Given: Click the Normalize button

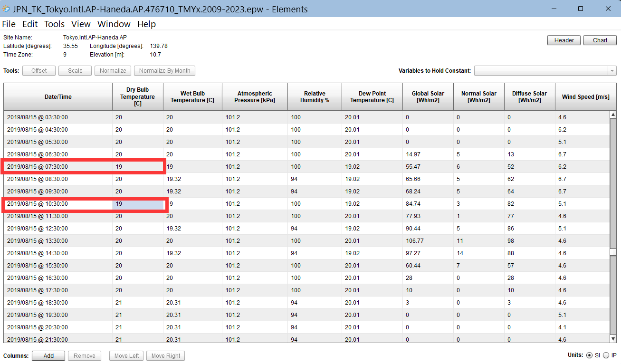Looking at the screenshot, I should click(113, 71).
